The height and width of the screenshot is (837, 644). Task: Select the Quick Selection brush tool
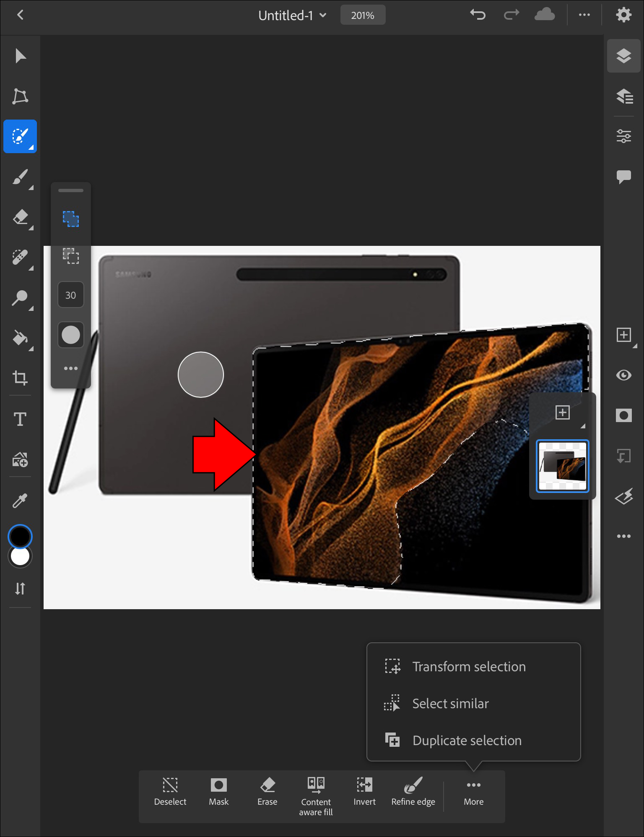(20, 136)
